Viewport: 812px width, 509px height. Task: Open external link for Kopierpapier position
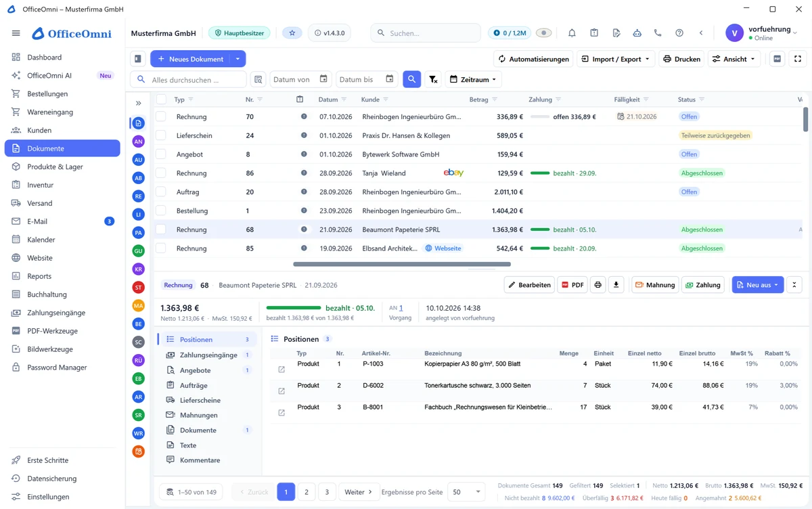click(281, 370)
